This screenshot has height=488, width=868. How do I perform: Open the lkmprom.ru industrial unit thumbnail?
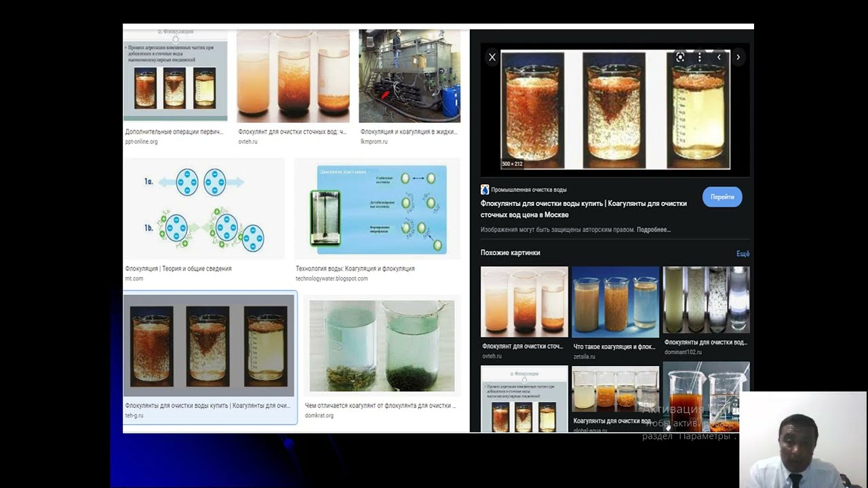tap(410, 75)
